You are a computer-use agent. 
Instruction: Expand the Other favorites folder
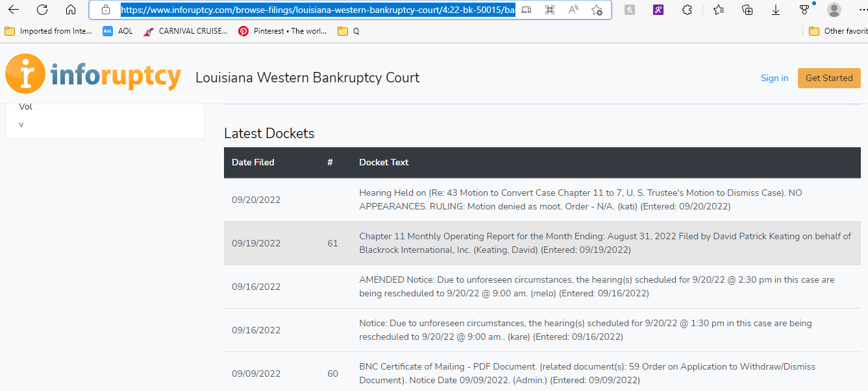click(x=838, y=31)
